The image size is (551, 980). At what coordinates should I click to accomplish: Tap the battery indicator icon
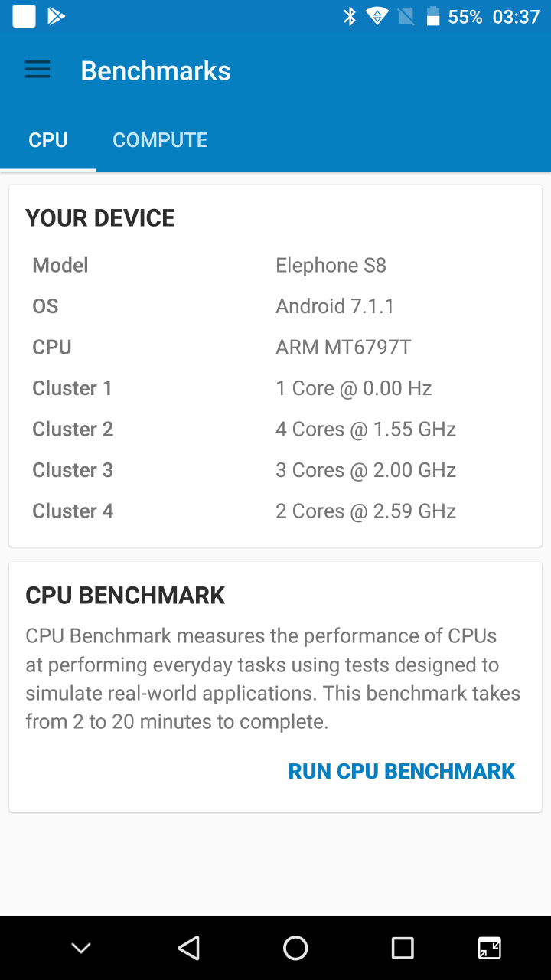[x=433, y=16]
